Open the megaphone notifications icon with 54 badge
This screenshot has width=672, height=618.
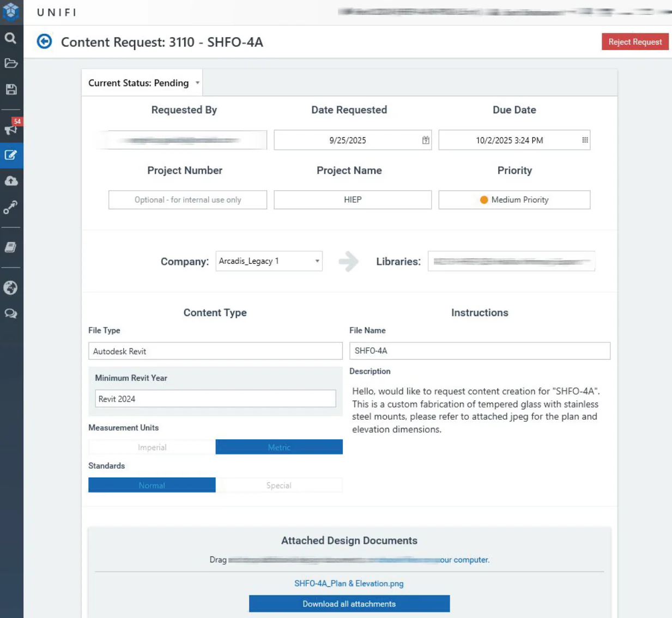11,129
